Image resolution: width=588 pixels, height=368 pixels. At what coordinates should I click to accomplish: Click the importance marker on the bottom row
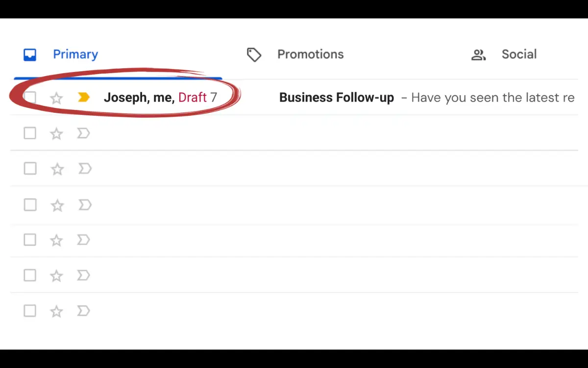(83, 311)
